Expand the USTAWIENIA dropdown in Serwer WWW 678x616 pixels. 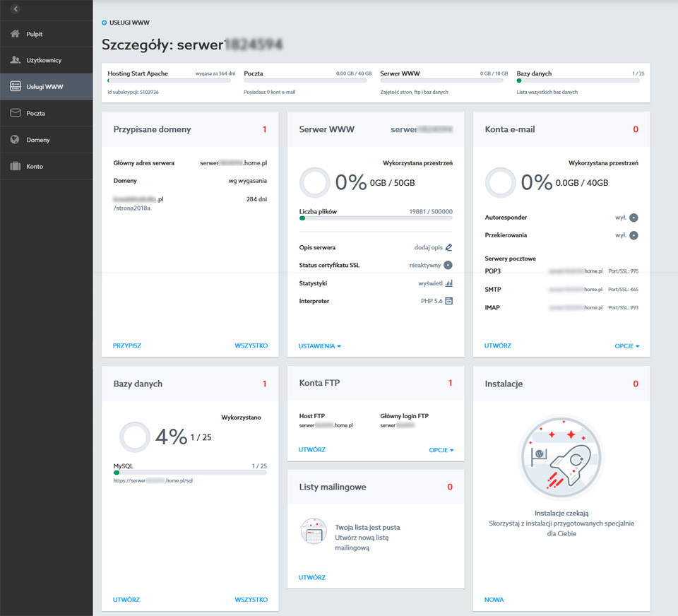(x=320, y=346)
